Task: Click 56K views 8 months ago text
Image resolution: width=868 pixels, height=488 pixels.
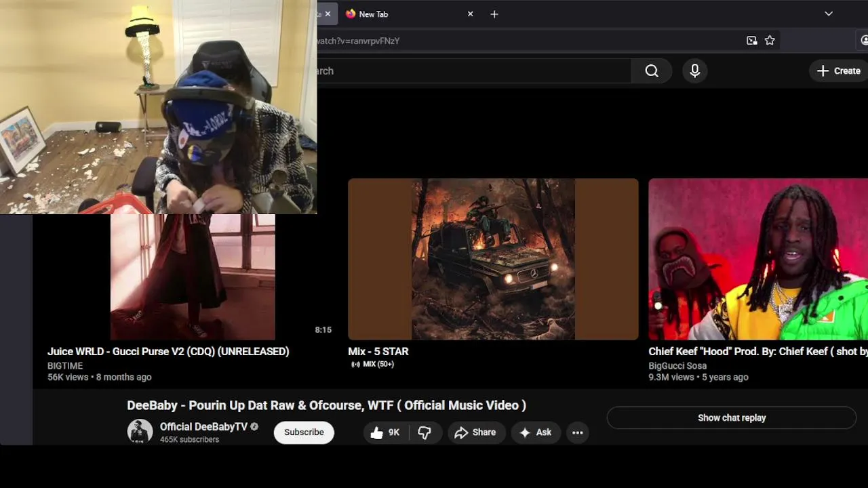Action: pos(100,377)
